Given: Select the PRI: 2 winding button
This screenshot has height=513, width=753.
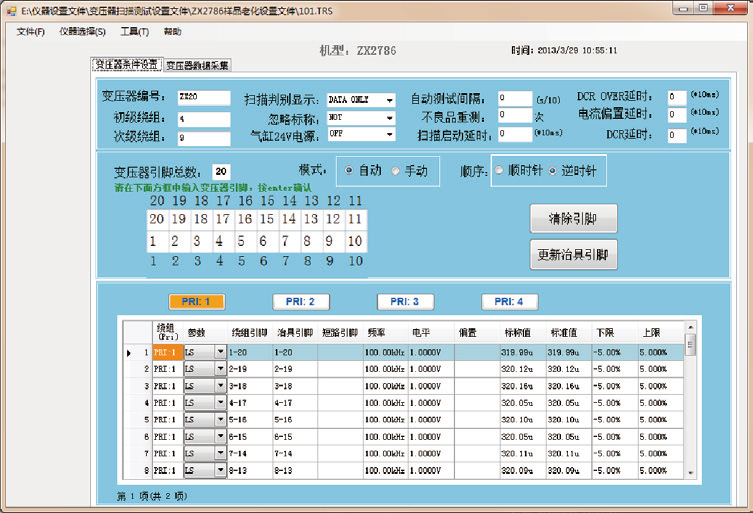Looking at the screenshot, I should coord(301,301).
